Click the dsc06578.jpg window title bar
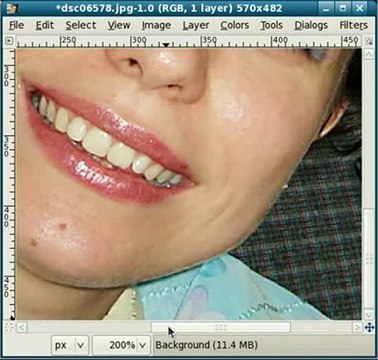 tap(168, 8)
